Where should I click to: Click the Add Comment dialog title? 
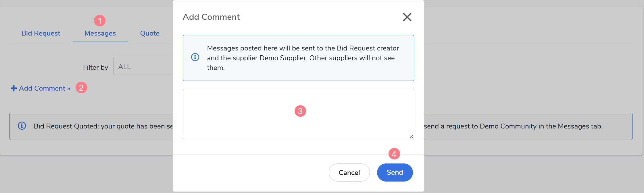(211, 17)
